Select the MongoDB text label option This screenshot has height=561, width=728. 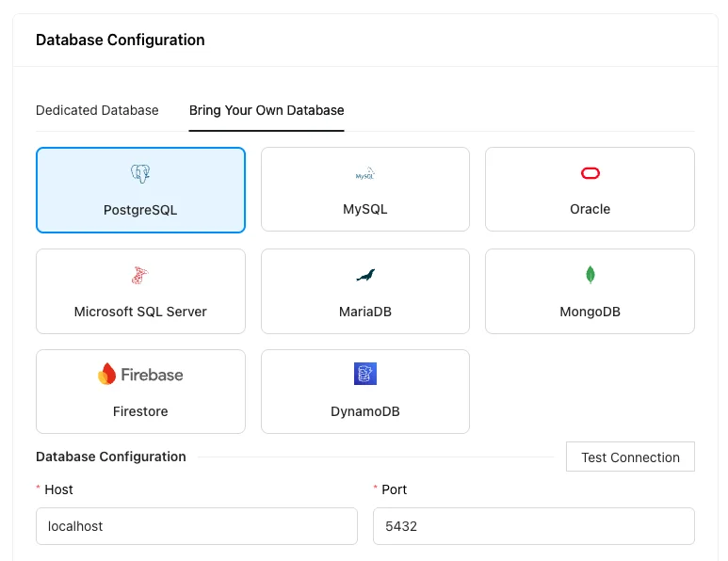click(x=590, y=312)
